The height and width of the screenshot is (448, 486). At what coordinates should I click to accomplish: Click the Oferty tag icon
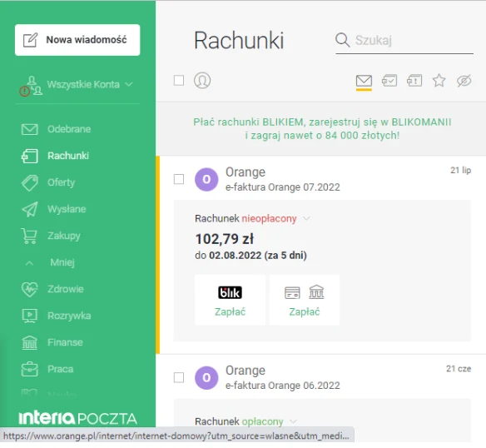pos(29,182)
